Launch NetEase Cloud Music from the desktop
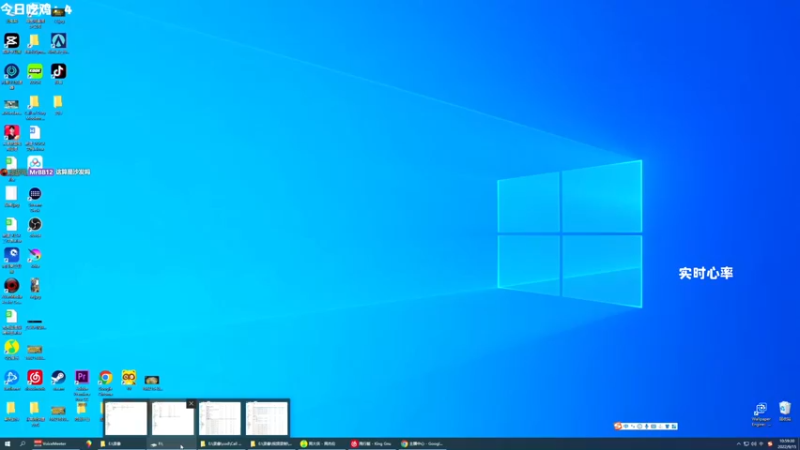 (35, 378)
